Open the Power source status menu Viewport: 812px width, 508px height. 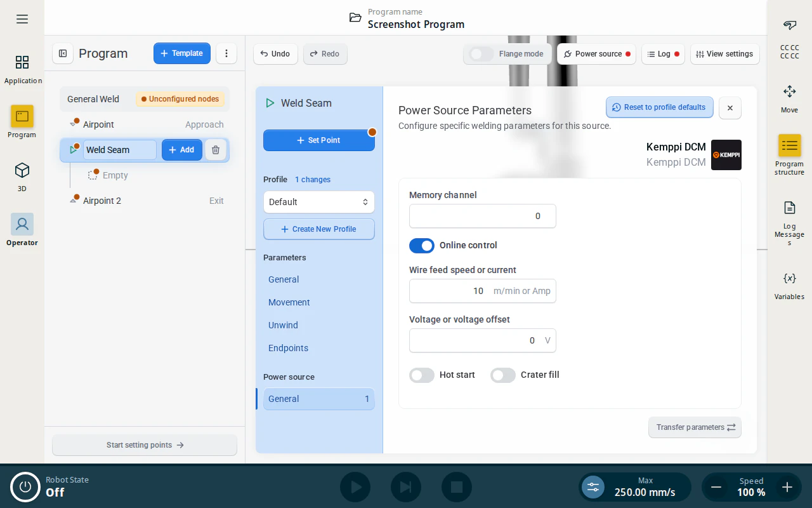pos(596,54)
